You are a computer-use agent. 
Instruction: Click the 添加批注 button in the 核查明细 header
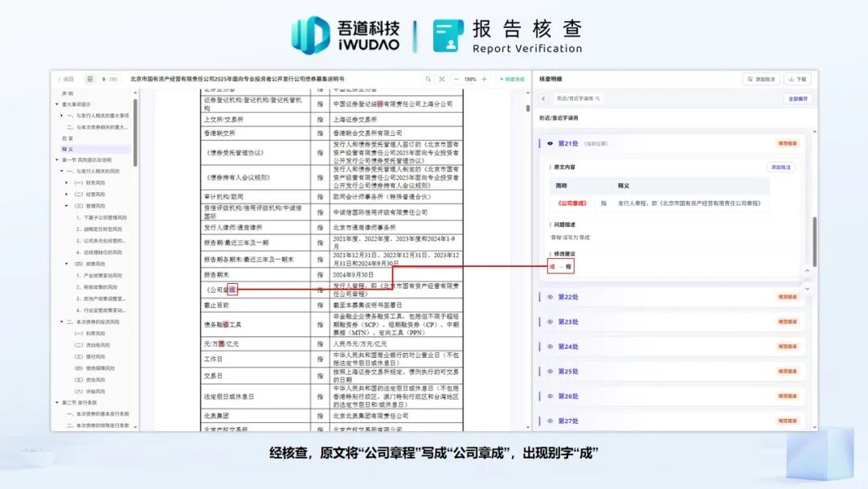tap(761, 79)
